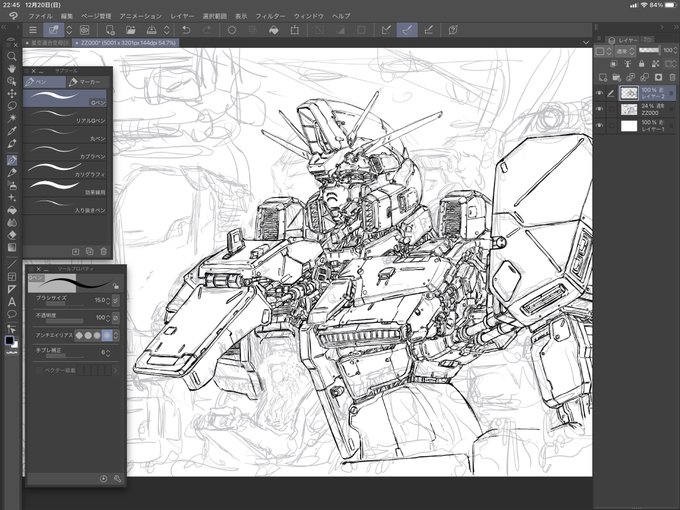Expand save options arrows in command bar
680x510 pixels.
click(167, 30)
